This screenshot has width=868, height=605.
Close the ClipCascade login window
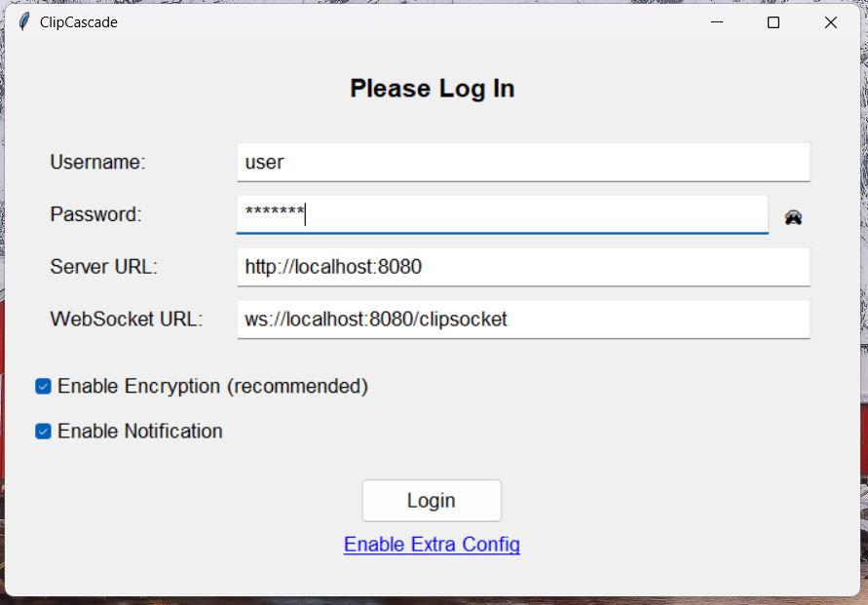(x=830, y=22)
